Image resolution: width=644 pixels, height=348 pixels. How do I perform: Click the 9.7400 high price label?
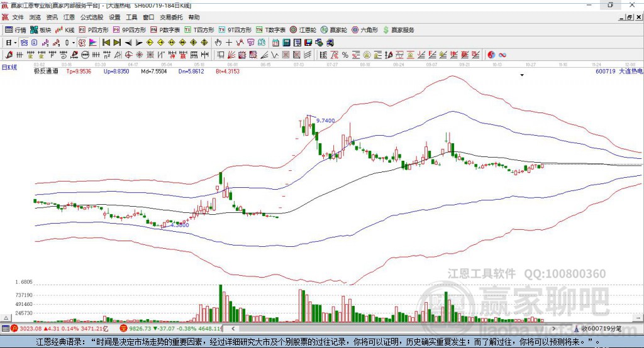(x=325, y=121)
